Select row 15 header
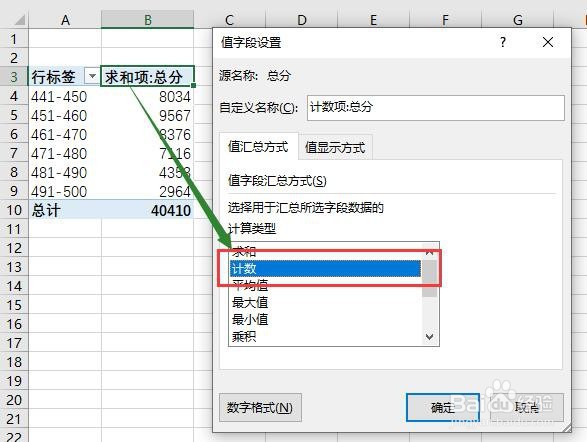The height and width of the screenshot is (442, 587). click(x=14, y=305)
